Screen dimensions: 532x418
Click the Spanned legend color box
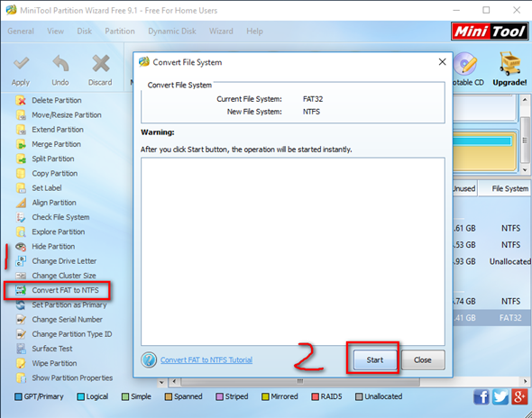coord(169,396)
